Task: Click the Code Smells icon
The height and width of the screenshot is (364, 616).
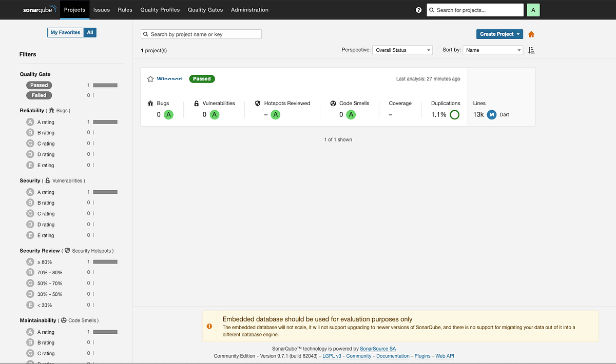Action: tap(334, 103)
